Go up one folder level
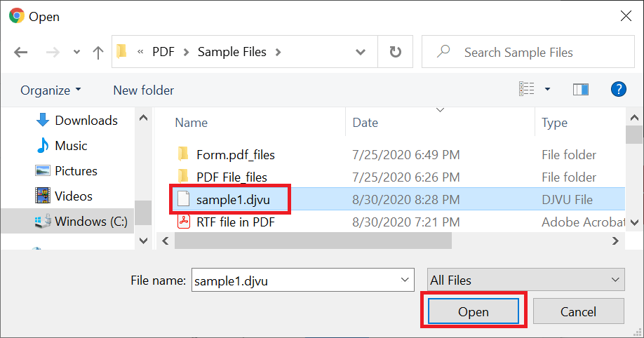 pos(98,52)
